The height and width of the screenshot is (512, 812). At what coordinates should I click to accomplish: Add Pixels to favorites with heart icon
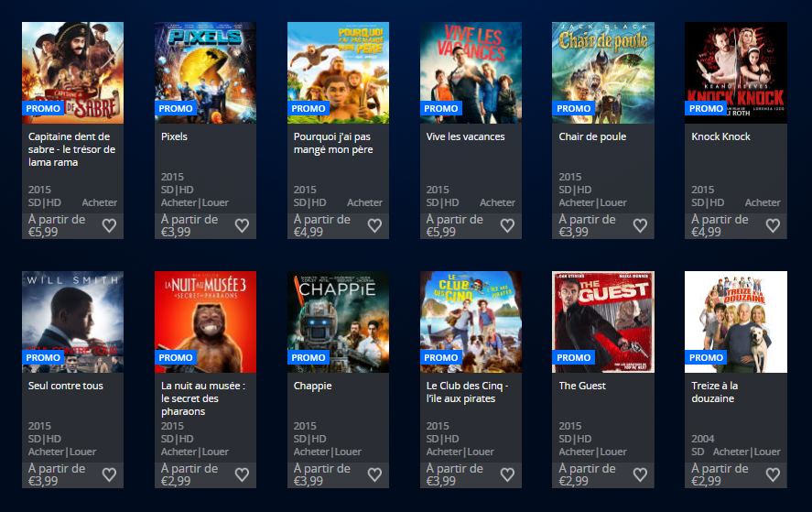pyautogui.click(x=242, y=225)
